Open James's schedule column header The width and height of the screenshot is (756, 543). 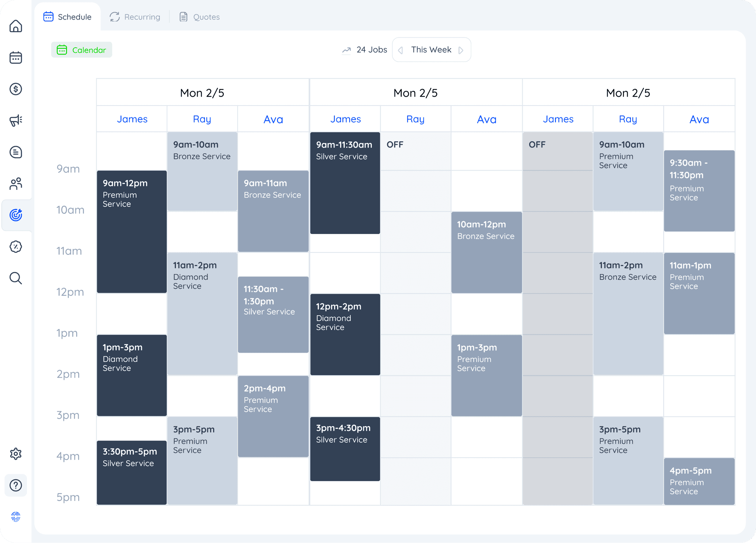pos(132,119)
